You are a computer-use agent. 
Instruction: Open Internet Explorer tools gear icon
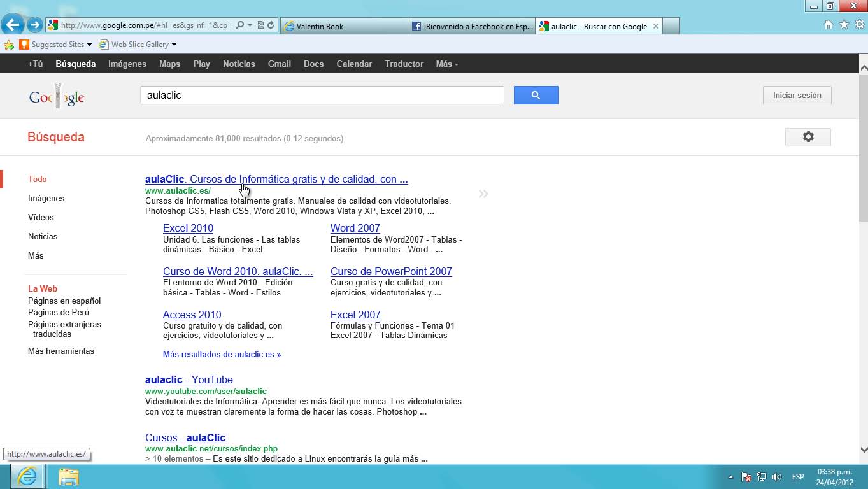coord(859,25)
